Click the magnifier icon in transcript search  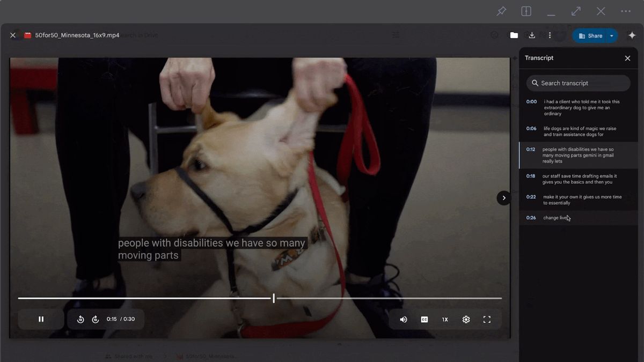click(x=535, y=83)
